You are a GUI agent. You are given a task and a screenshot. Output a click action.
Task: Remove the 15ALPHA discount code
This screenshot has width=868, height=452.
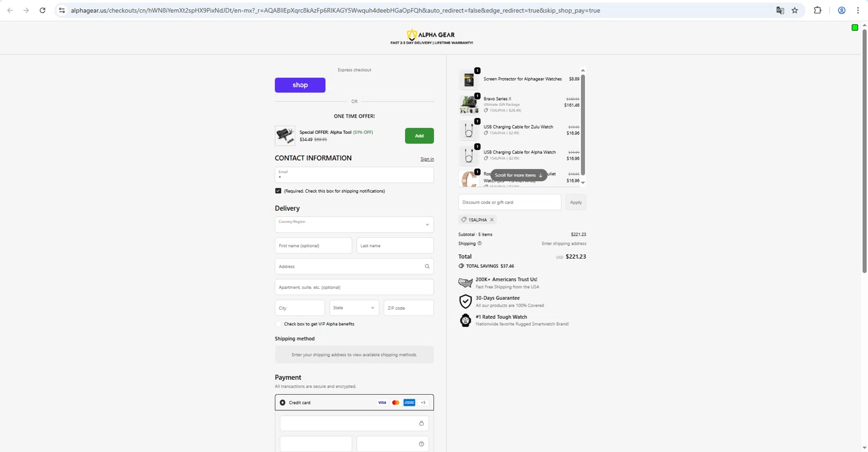[492, 220]
